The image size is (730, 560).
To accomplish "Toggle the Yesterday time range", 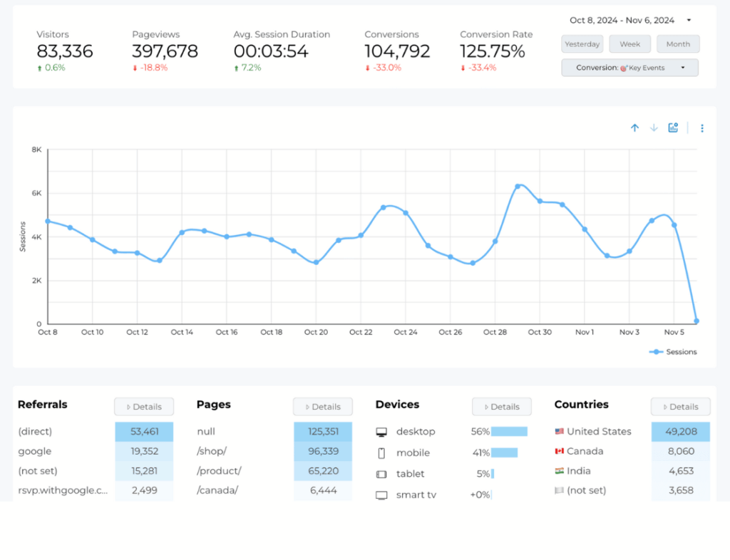I will pos(582,43).
